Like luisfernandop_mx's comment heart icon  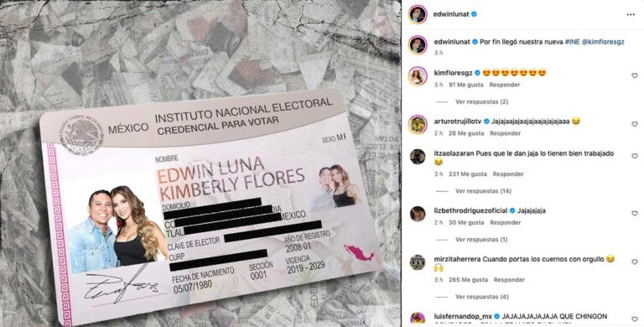click(x=635, y=319)
